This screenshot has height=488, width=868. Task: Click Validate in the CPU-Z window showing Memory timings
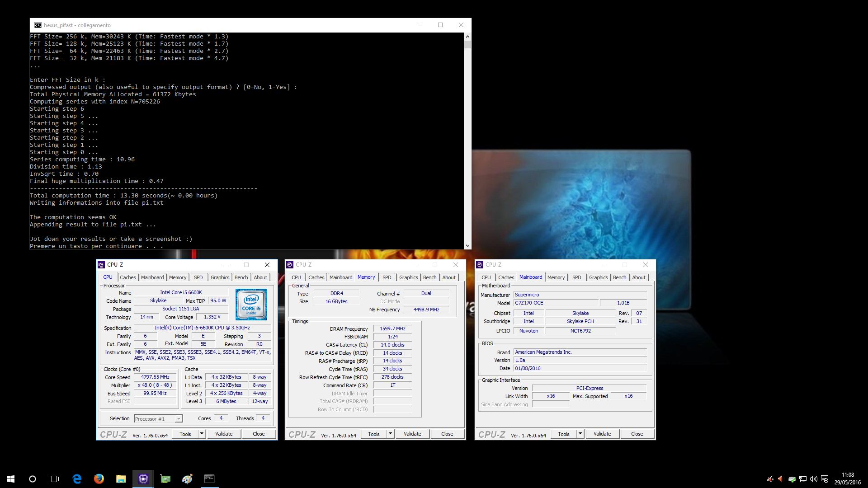pyautogui.click(x=412, y=434)
